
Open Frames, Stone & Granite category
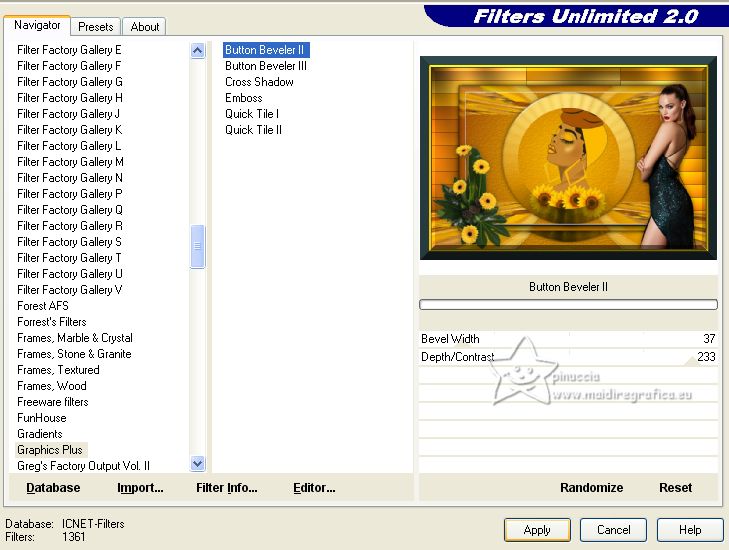[74, 354]
